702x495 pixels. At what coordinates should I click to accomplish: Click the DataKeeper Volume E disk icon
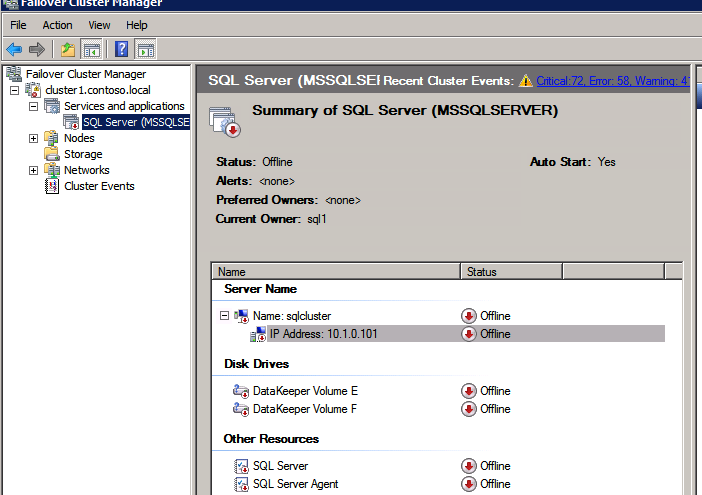(x=241, y=391)
